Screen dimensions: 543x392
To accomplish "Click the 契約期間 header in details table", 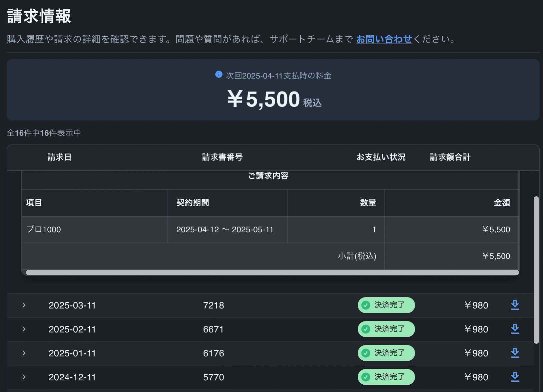I will coord(193,203).
